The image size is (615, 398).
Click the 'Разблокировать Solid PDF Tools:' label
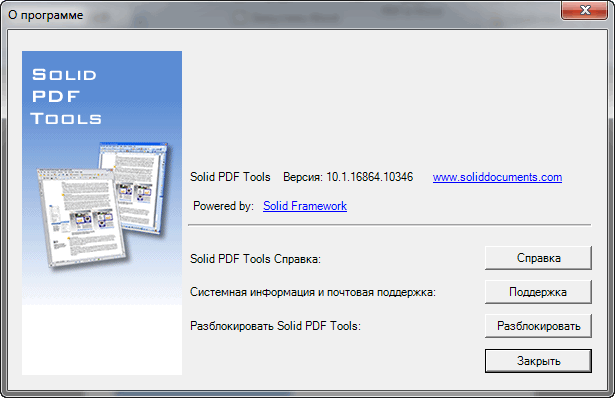(275, 326)
